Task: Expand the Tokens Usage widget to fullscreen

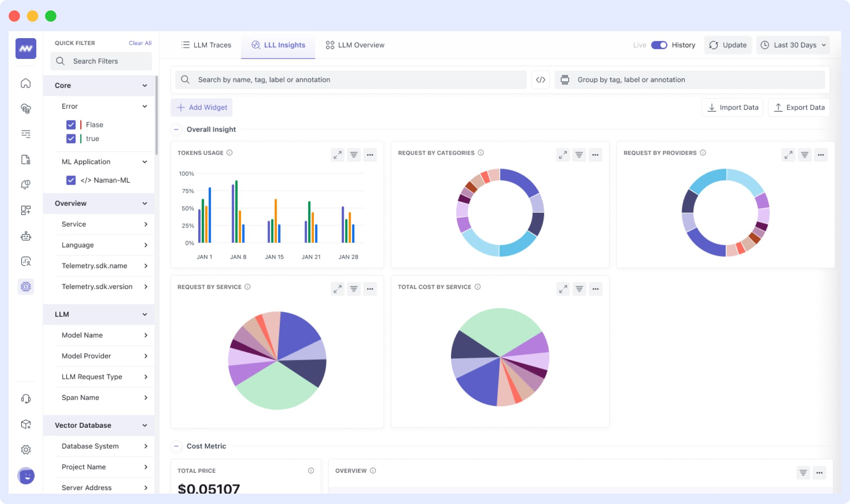Action: pyautogui.click(x=337, y=155)
